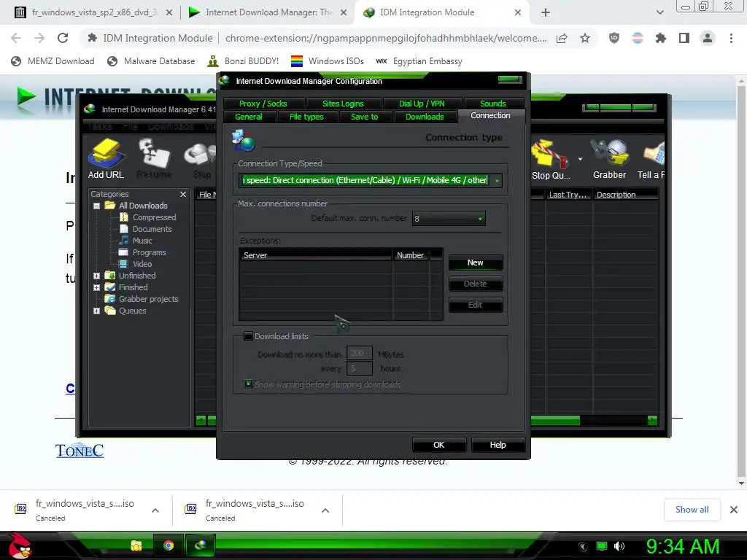Open the Windows ISOs bookmark
Image resolution: width=747 pixels, height=560 pixels.
coord(328,61)
